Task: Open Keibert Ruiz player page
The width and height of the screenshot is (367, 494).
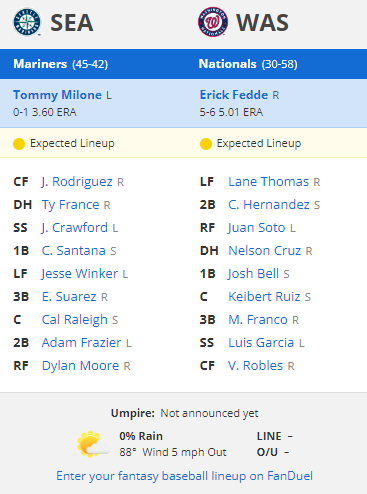Action: 264,297
